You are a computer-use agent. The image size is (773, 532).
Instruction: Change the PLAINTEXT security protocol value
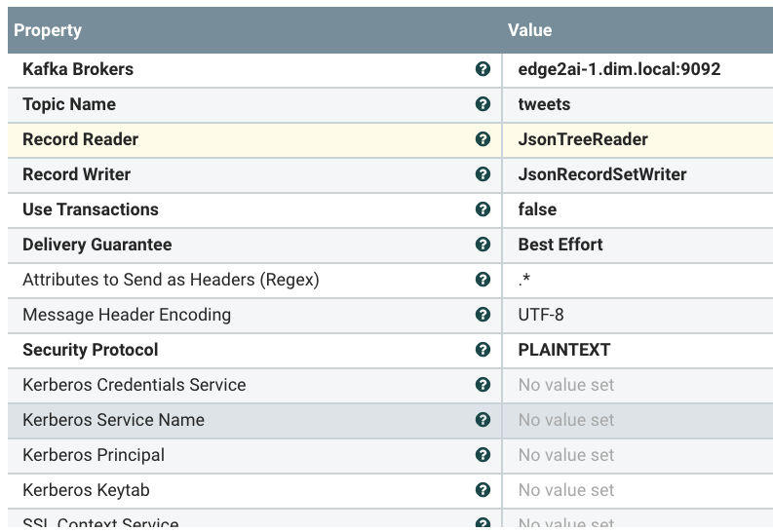tap(563, 350)
